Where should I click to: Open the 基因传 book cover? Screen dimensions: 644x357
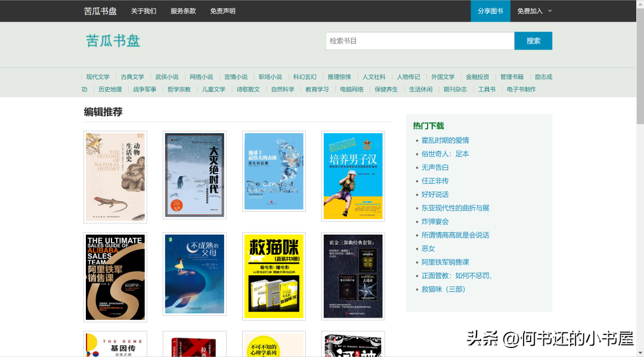click(x=116, y=344)
